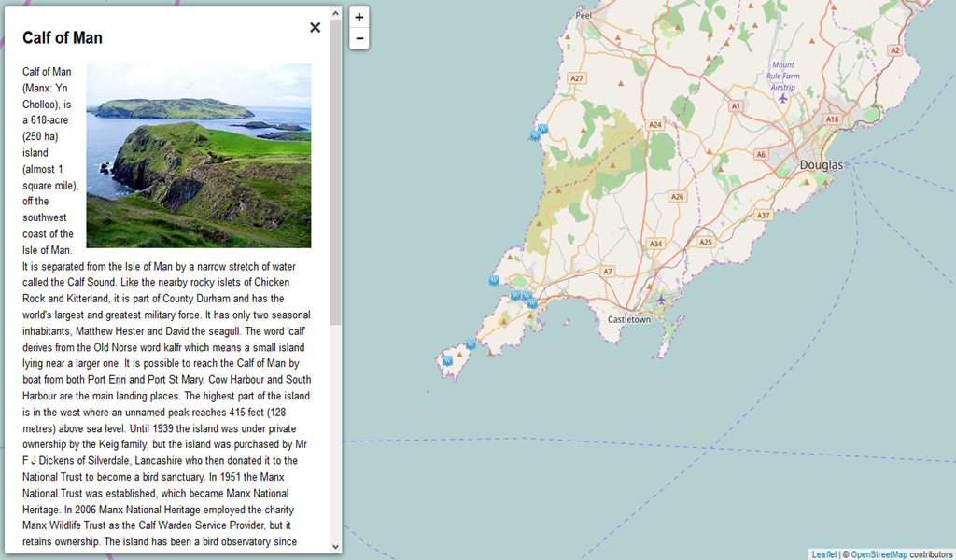Click the Castletown label on the map

pyautogui.click(x=629, y=319)
